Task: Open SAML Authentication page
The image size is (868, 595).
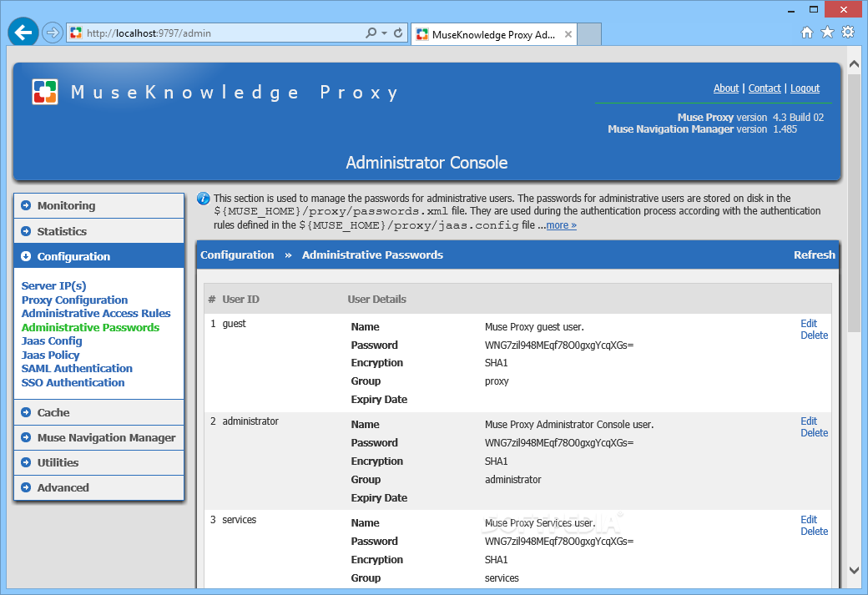Action: [x=77, y=369]
